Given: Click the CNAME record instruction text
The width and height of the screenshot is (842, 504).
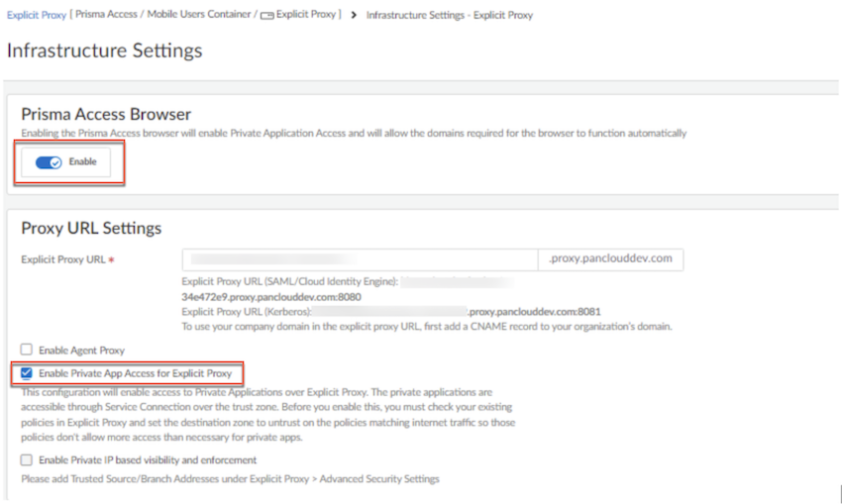Looking at the screenshot, I should click(x=427, y=327).
